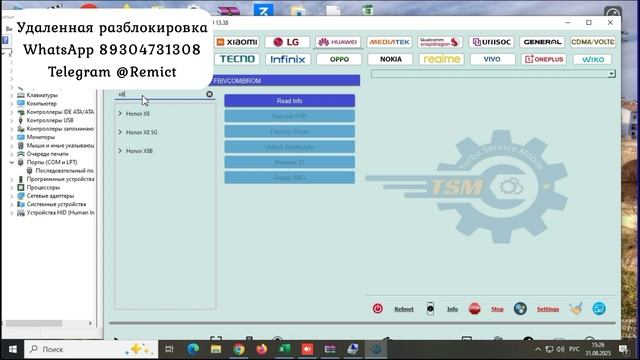Click the Stop link
The height and width of the screenshot is (360, 640).
click(497, 309)
